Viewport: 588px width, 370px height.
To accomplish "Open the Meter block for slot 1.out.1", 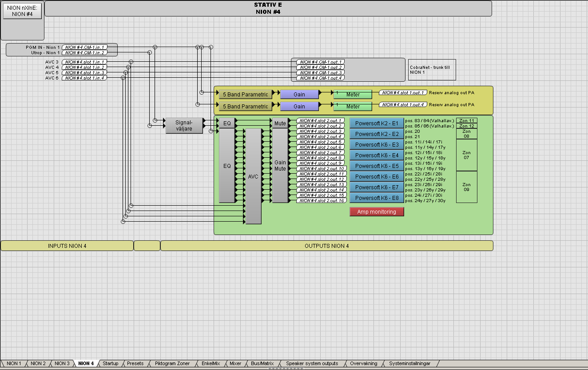I will [353, 94].
